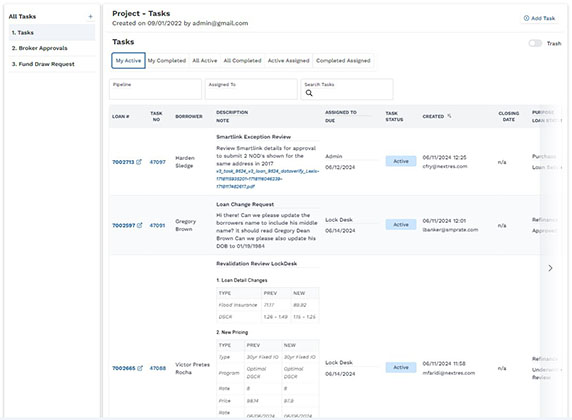Screen dimensions: 572x420
Task: Click borrower name Victor Pretes Rocha
Action: (192, 368)
